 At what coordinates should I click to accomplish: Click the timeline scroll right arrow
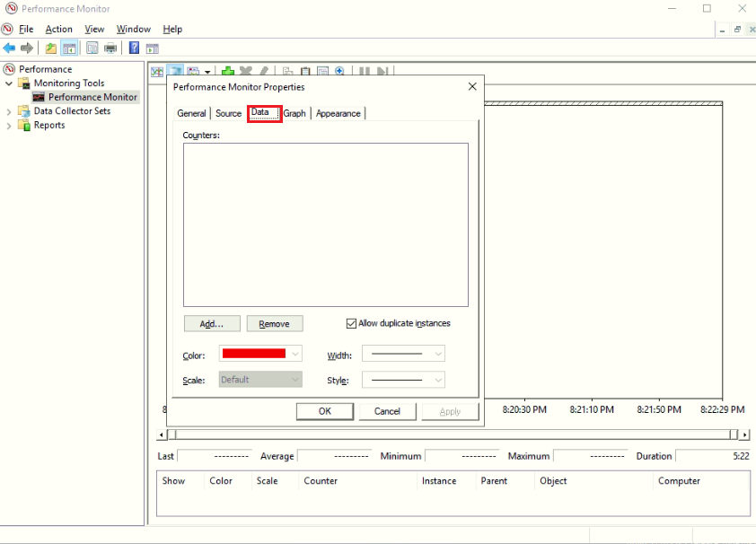point(744,434)
